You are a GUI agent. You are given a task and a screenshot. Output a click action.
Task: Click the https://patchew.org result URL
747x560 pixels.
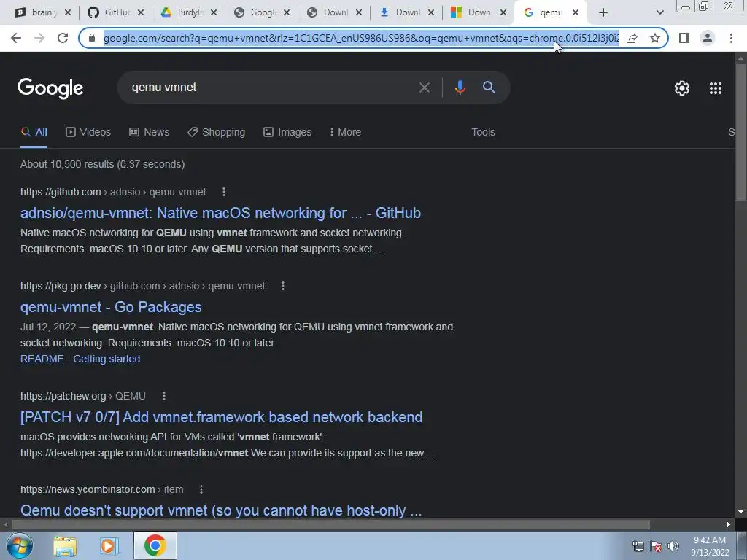(83, 396)
